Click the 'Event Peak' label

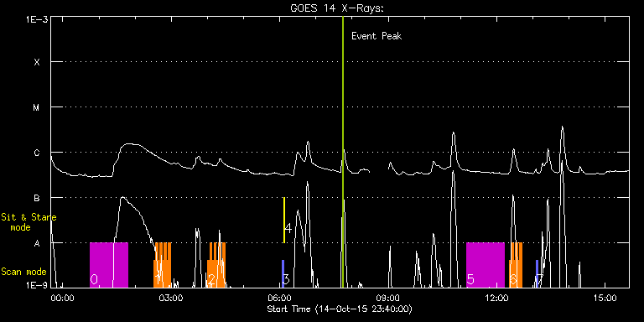coord(377,36)
